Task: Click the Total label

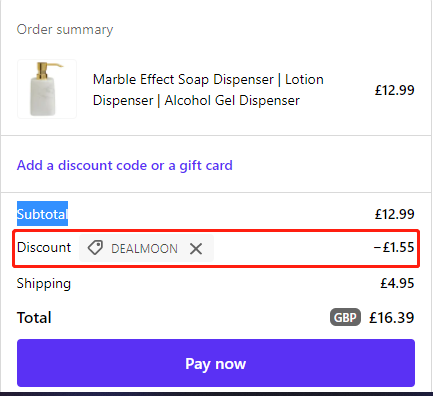Action: (x=34, y=318)
